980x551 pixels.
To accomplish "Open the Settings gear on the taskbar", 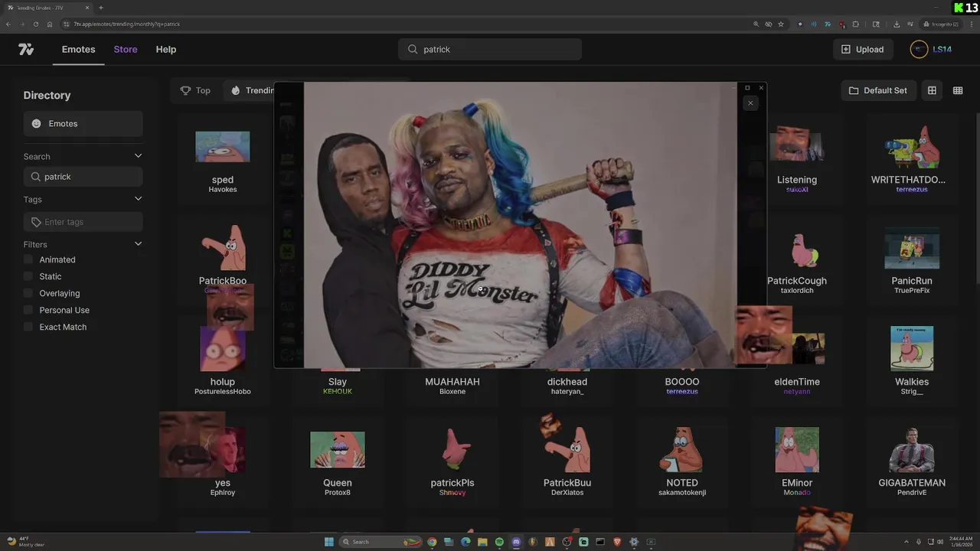I will point(634,542).
